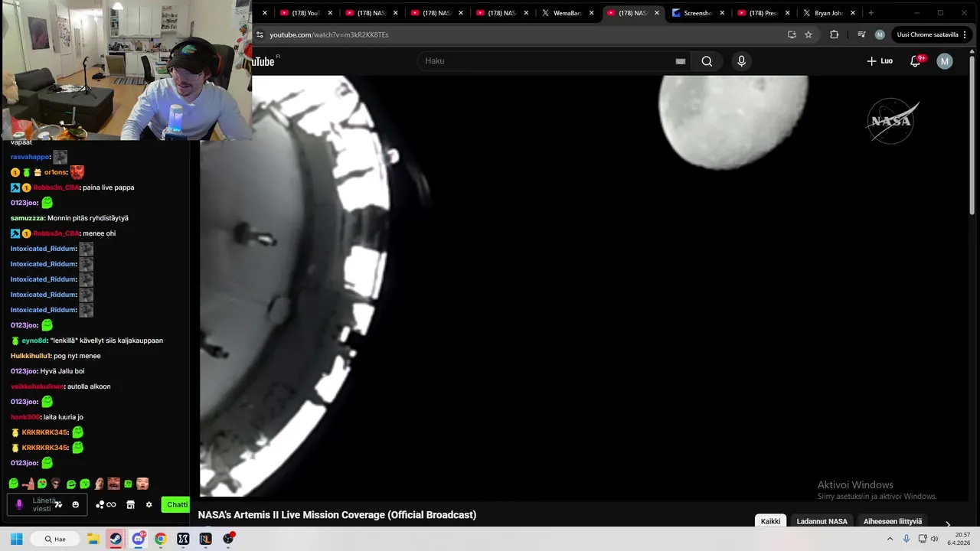Click the streamer webcam overlay
980x551 pixels.
(126, 70)
